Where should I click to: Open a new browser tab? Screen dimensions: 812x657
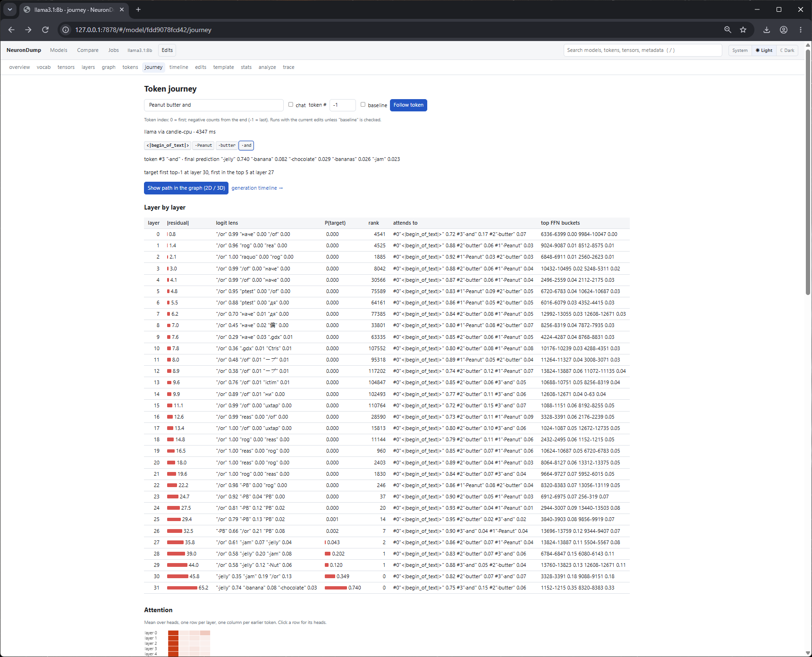pyautogui.click(x=138, y=9)
